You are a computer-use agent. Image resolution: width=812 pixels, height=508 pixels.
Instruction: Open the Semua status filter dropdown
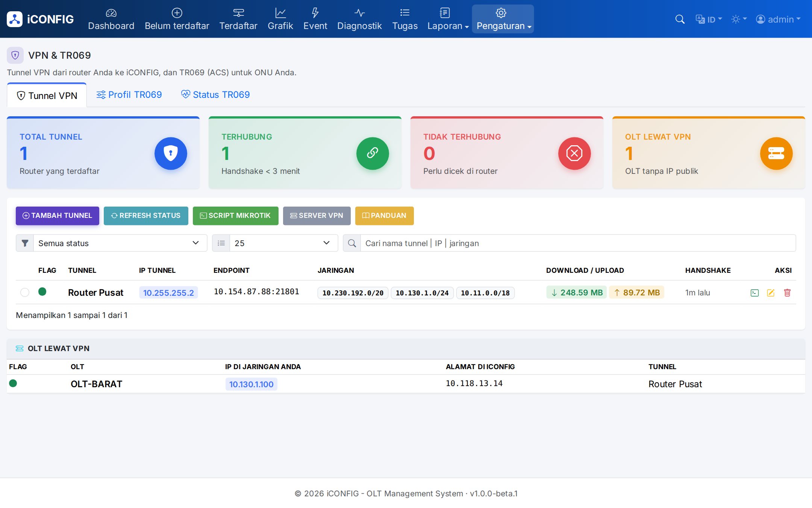pos(120,243)
